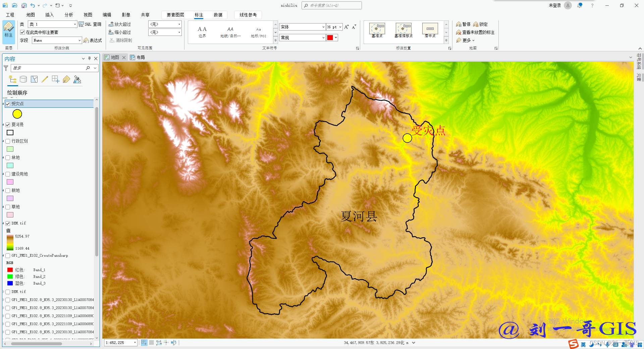Open the 工程 project tab

pos(10,15)
